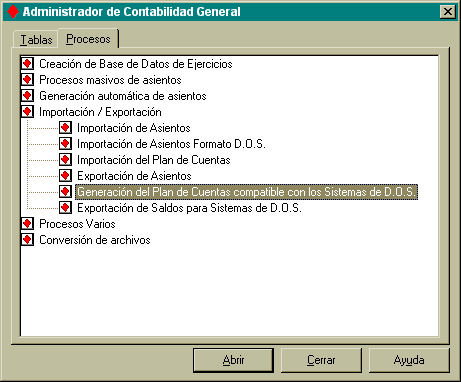
Task: Select the Importación / Exportación row
Action: [100, 112]
